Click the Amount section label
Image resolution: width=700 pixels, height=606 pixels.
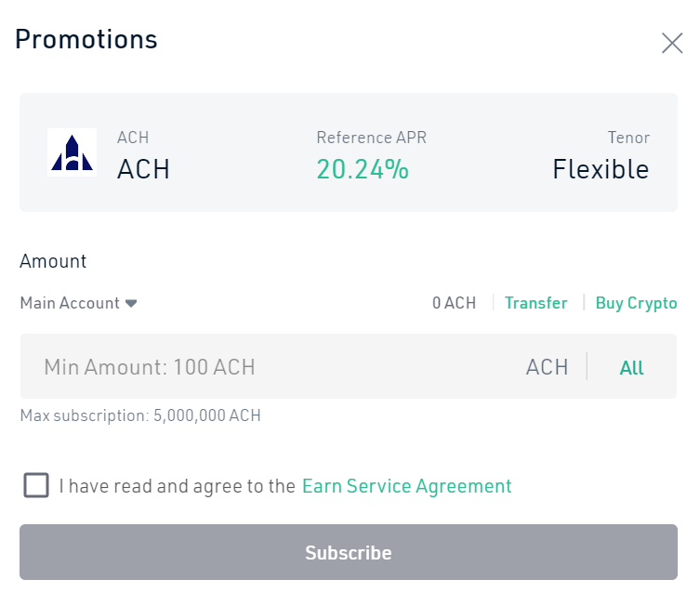53,261
